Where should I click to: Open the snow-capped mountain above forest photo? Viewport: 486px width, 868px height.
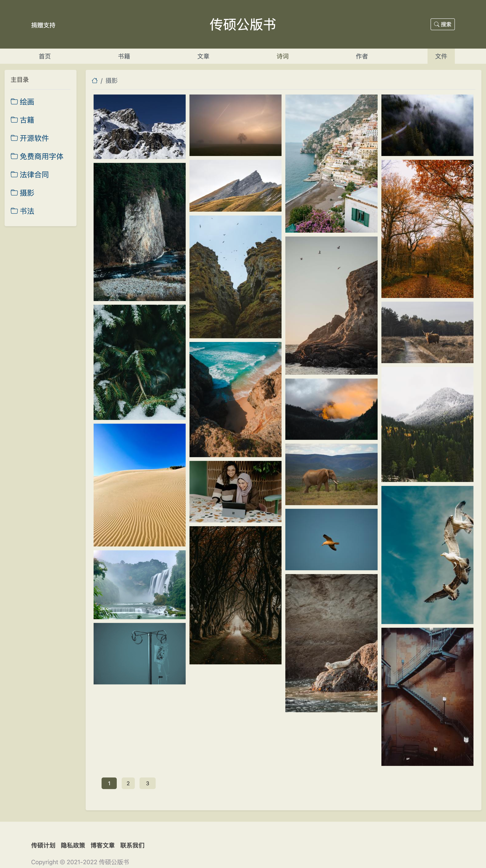click(427, 425)
